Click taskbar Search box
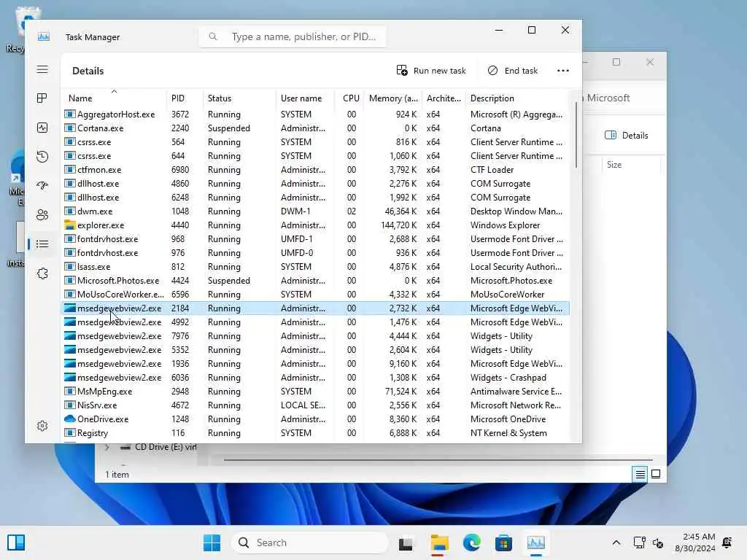The height and width of the screenshot is (560, 747). [x=309, y=542]
